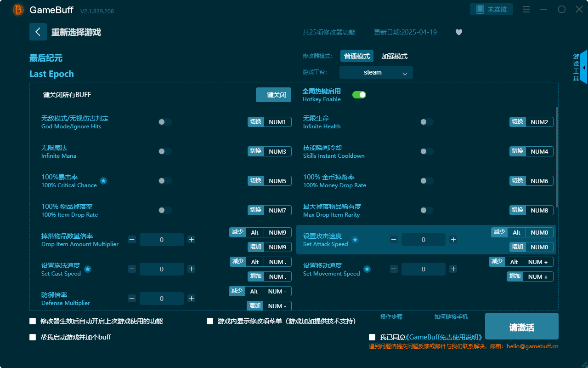The image size is (588, 368).
Task: Open the 操作步骤 link
Action: [391, 317]
